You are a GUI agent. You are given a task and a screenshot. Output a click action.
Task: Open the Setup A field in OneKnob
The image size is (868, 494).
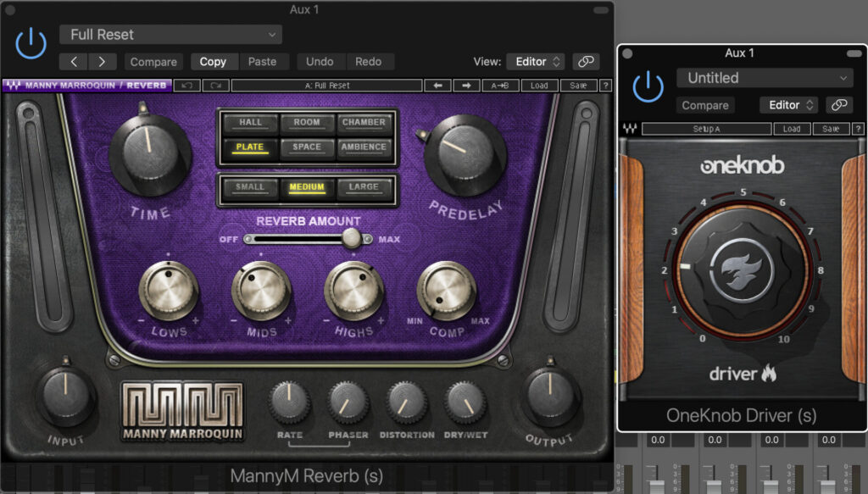click(706, 129)
